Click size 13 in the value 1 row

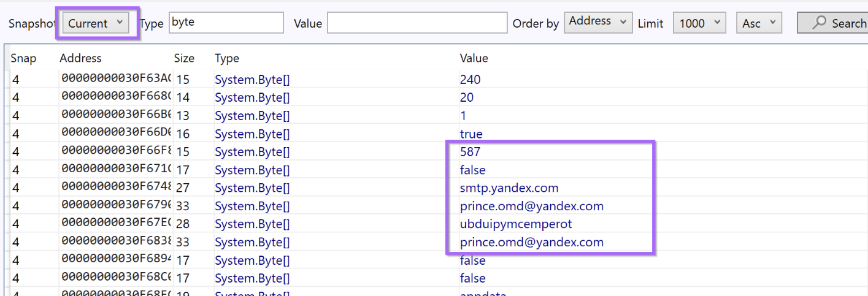tap(183, 115)
